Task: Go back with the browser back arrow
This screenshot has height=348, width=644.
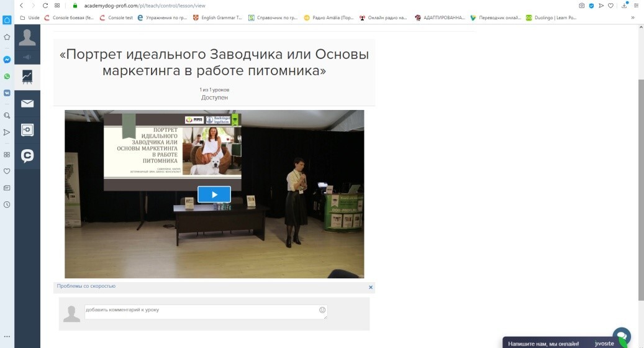Action: (x=21, y=6)
